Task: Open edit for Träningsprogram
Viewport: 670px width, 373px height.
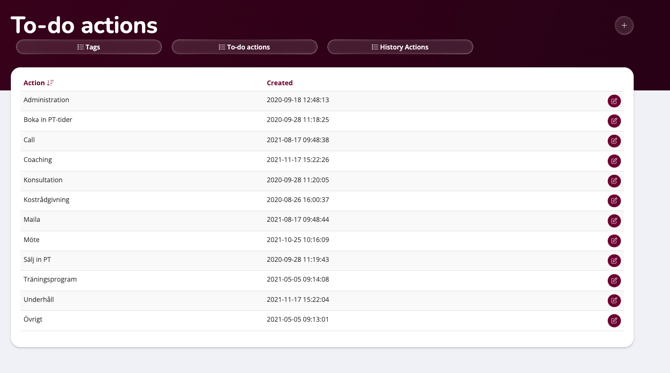Action: point(614,281)
